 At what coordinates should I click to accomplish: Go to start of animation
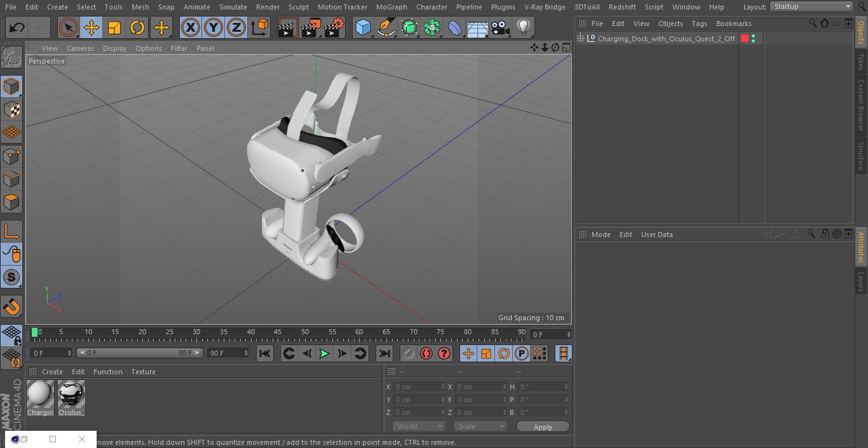tap(265, 353)
